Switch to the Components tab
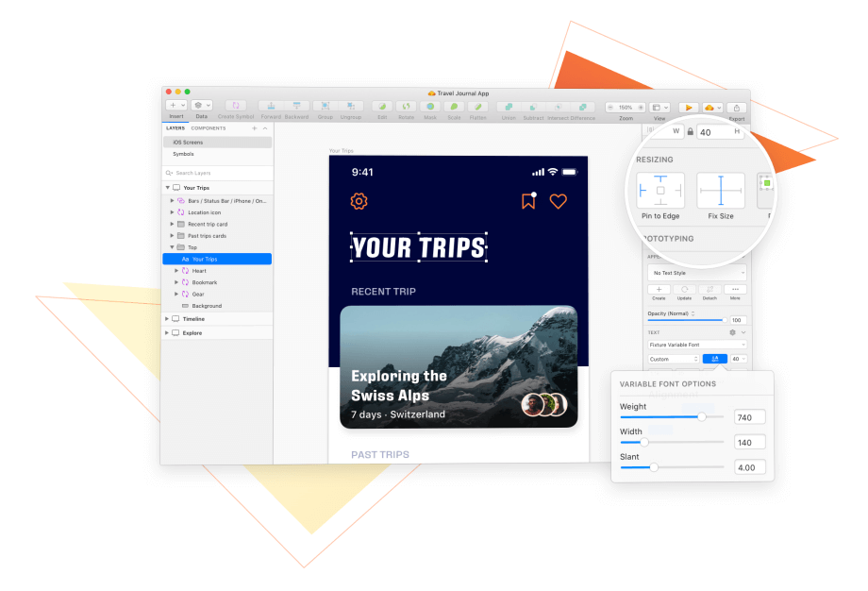Viewport: 868px width, 591px height. (209, 128)
